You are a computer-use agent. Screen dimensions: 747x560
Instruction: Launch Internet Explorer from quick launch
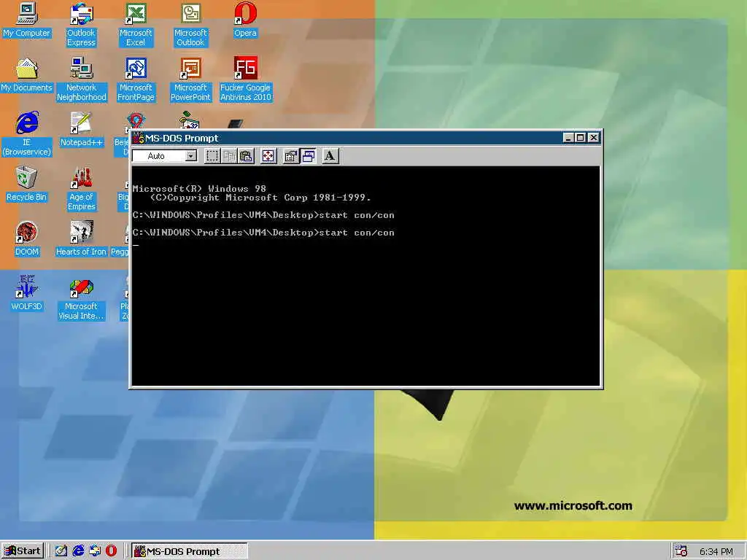[78, 551]
